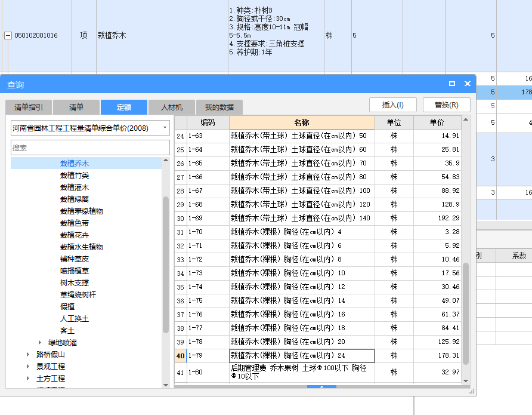532x415 pixels.
Task: Select 栽植水生植物 tree item
Action: pyautogui.click(x=82, y=247)
